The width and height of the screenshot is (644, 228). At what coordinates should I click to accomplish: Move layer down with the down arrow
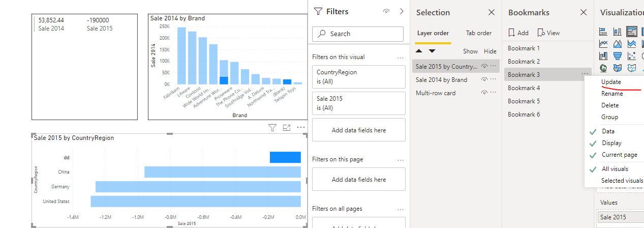(432, 51)
